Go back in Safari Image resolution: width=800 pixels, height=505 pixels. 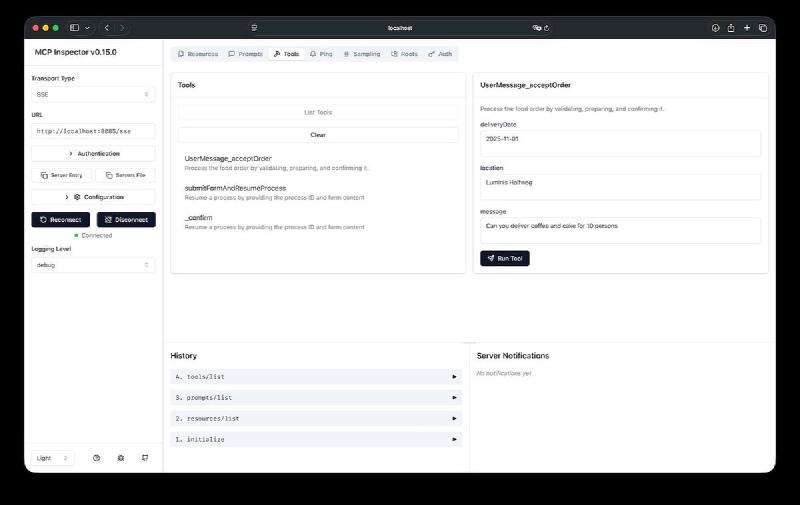[x=107, y=28]
